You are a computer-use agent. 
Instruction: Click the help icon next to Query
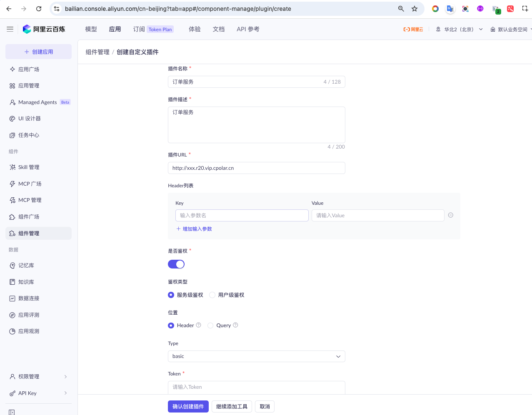coord(235,325)
